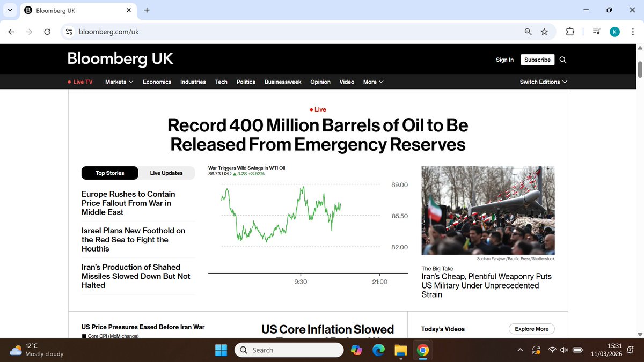Open Israel Plans New Foothold story
The image size is (644, 362).
tap(133, 240)
